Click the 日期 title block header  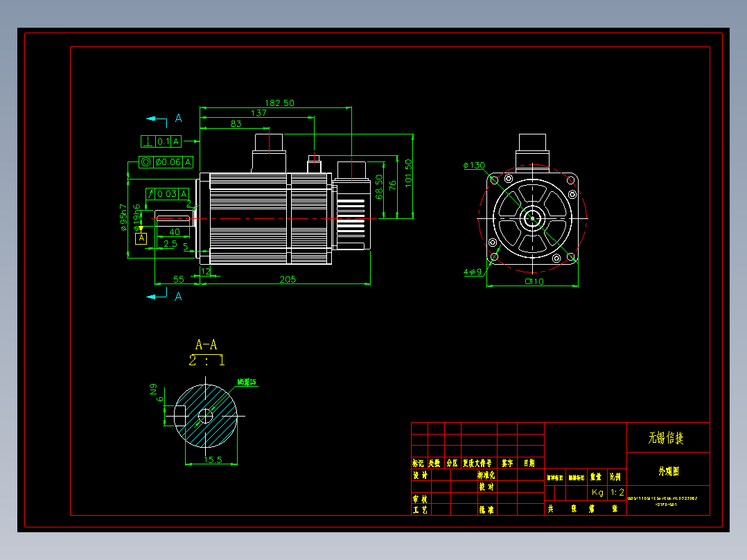(x=529, y=463)
